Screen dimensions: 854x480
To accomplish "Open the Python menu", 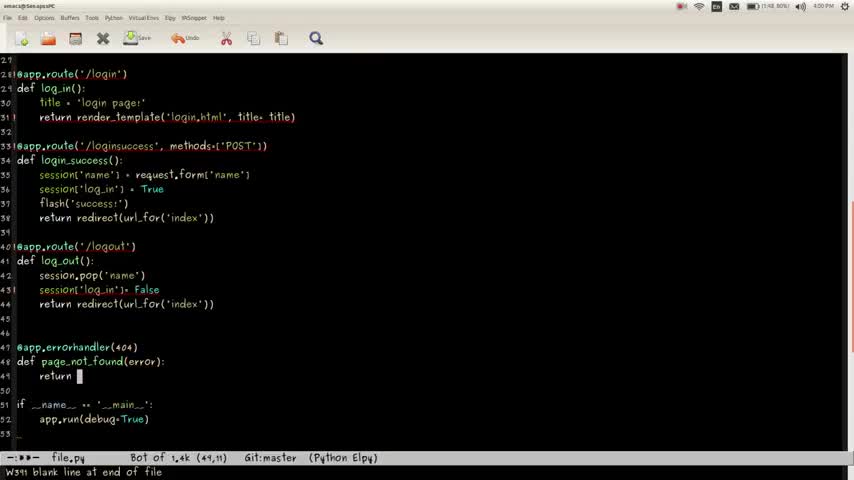I will [114, 18].
